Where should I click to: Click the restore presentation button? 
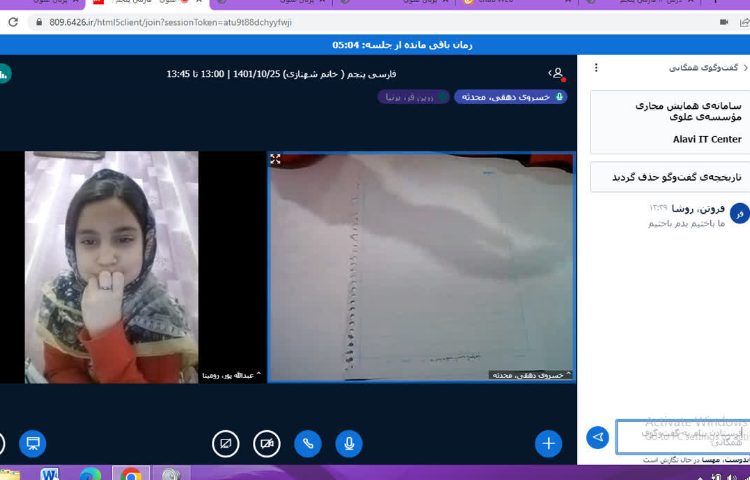32,442
